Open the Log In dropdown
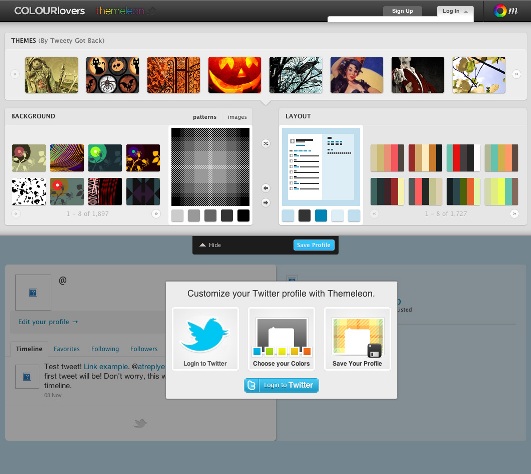The width and height of the screenshot is (531, 474). 455,11
